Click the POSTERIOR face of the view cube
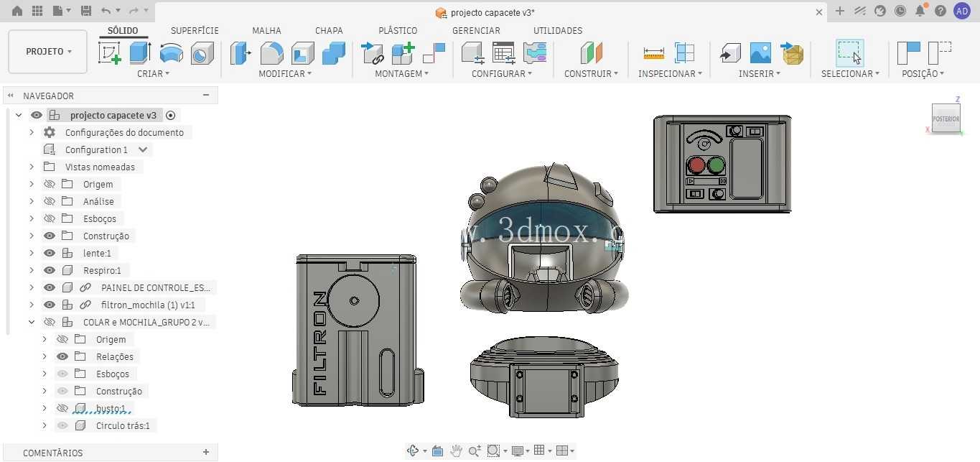This screenshot has width=980, height=462. (x=946, y=119)
